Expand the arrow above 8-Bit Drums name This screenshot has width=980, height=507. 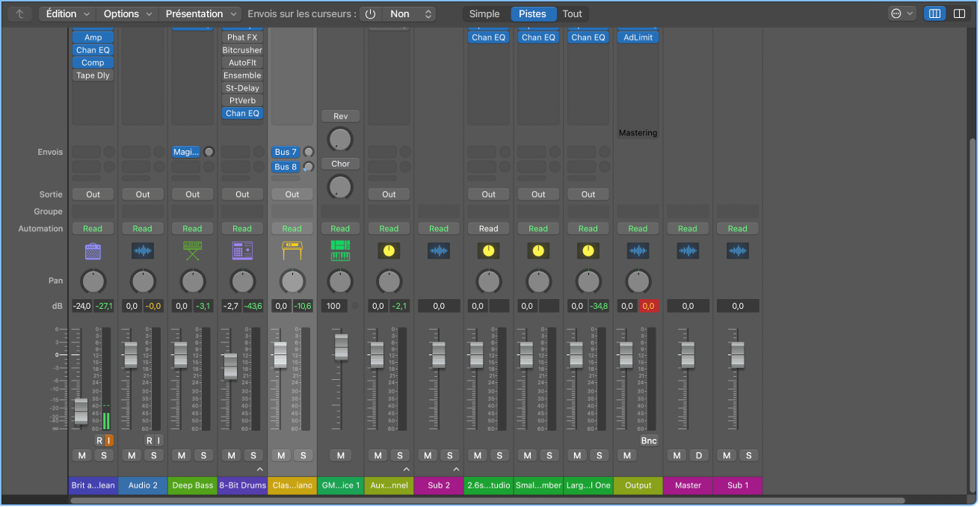click(259, 470)
